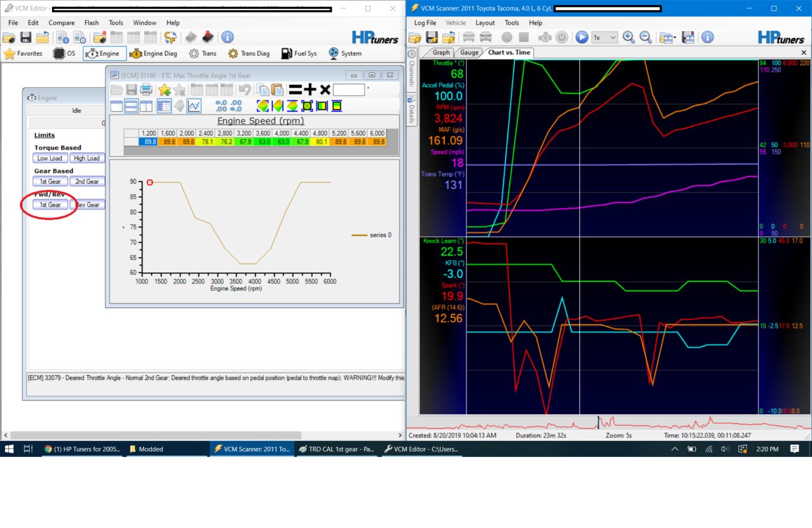Toggle the vertical split table/chart view
Viewport: 812px width, 528px height.
146,106
